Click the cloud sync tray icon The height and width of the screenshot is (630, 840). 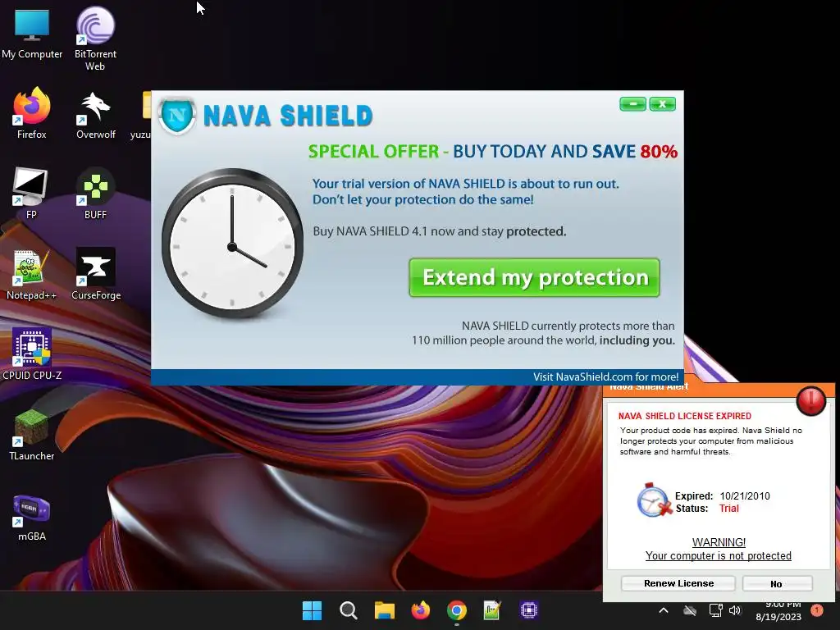click(x=690, y=610)
